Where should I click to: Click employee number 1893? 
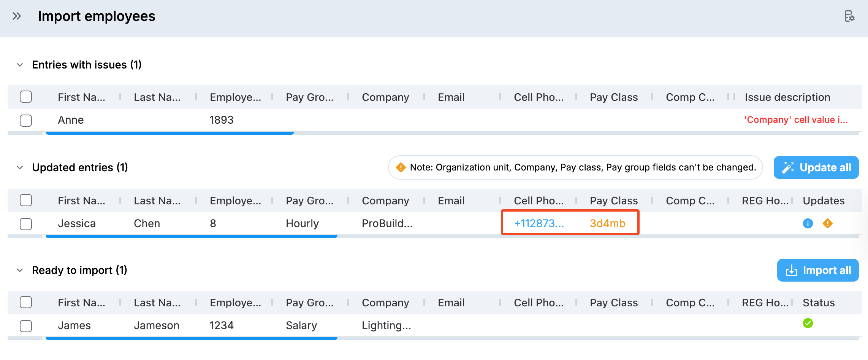(222, 120)
